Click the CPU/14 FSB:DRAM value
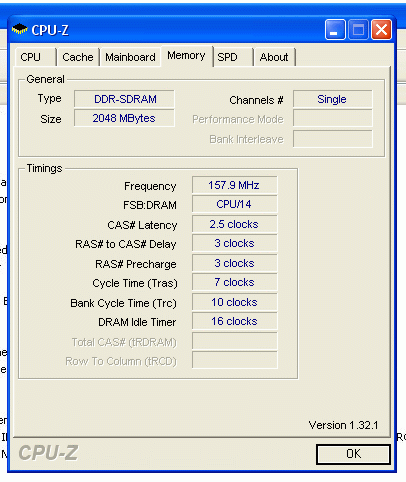406x482 pixels. (x=235, y=204)
